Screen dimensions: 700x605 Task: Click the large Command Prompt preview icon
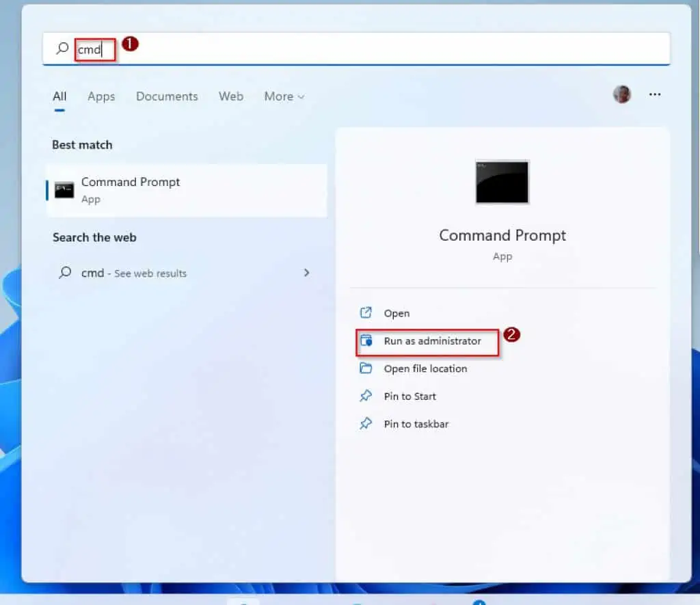pyautogui.click(x=502, y=182)
